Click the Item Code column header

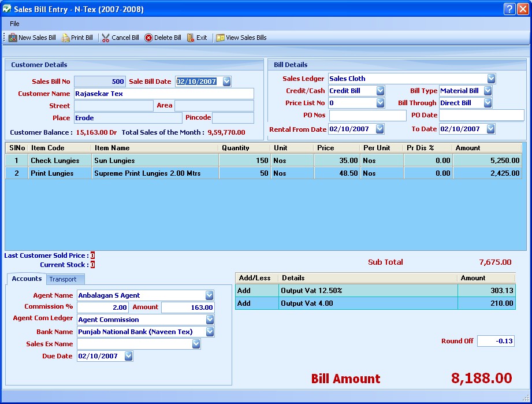click(x=59, y=148)
